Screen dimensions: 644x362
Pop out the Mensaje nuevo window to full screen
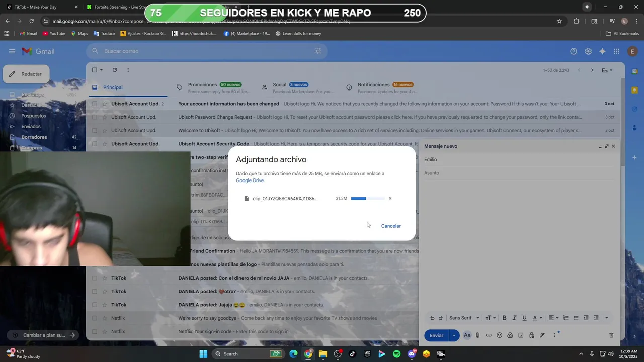(x=606, y=146)
